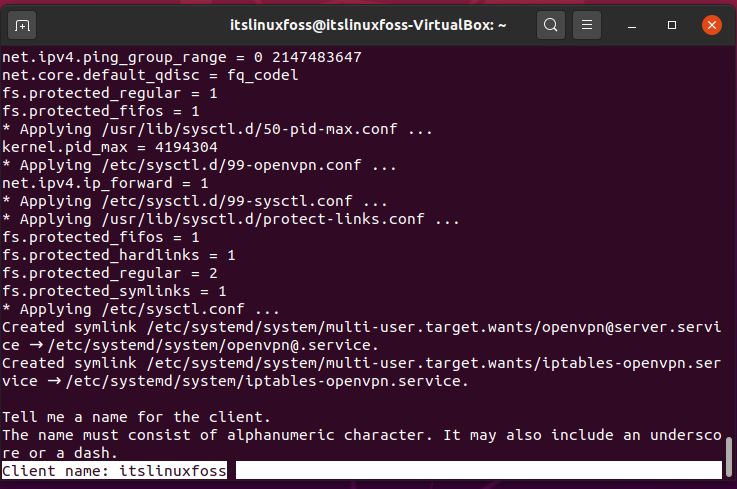This screenshot has height=489, width=737.
Task: Open the hamburger menu
Action: (587, 25)
